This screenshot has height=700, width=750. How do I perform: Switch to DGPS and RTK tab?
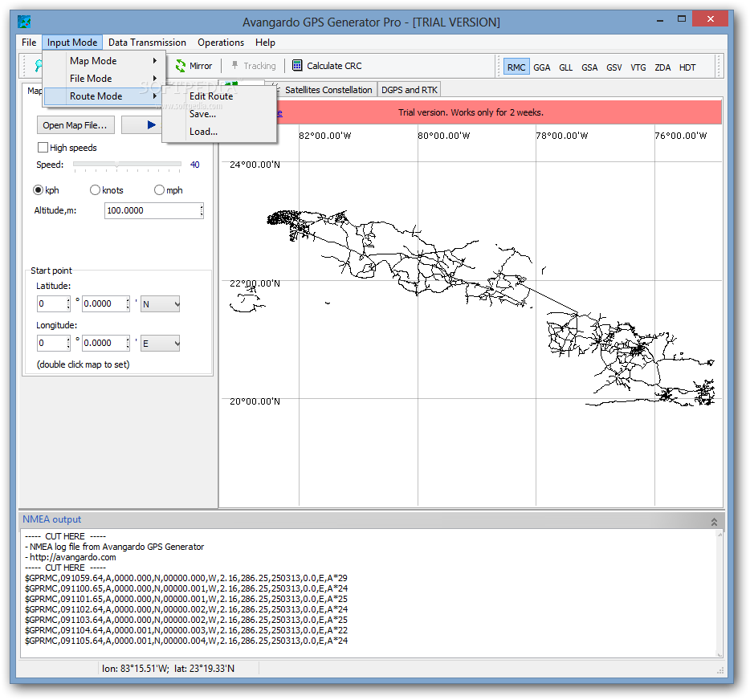pyautogui.click(x=409, y=90)
